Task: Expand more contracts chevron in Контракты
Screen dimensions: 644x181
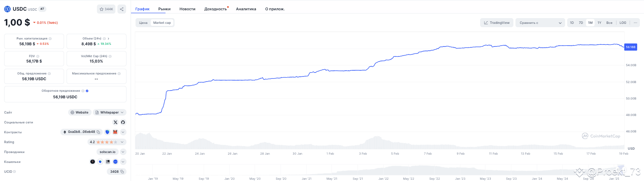Action: (123, 132)
